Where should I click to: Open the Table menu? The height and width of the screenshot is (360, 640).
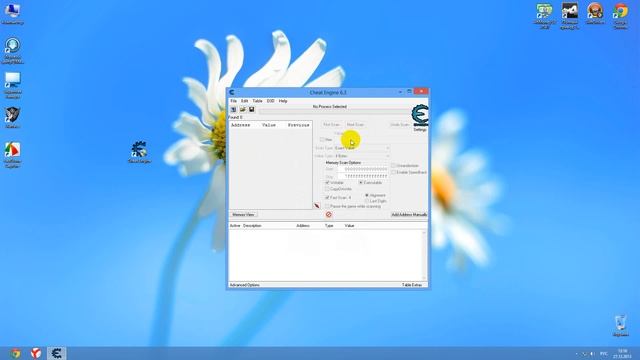tap(257, 101)
